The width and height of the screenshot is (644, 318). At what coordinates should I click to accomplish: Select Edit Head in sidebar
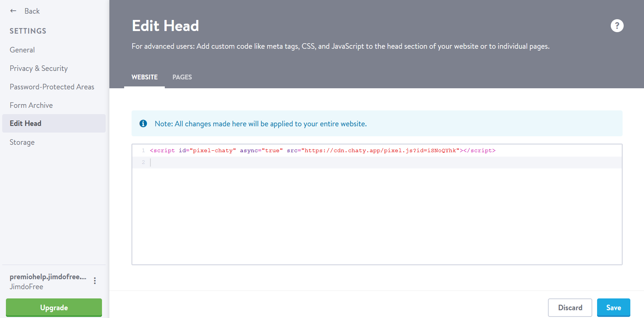(x=54, y=123)
